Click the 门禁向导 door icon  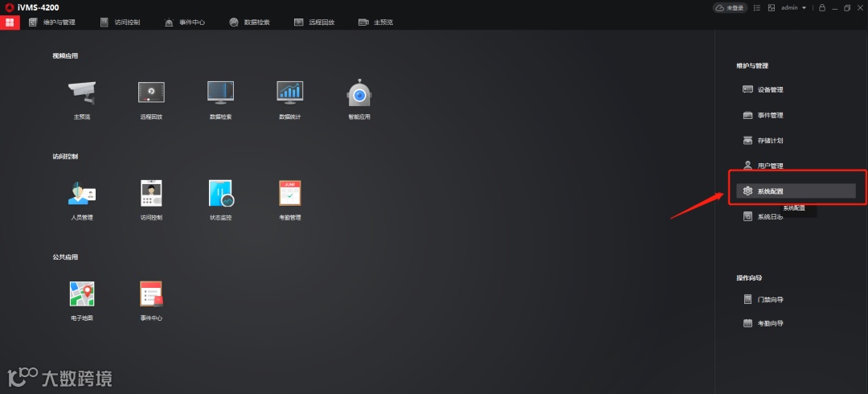(x=748, y=299)
